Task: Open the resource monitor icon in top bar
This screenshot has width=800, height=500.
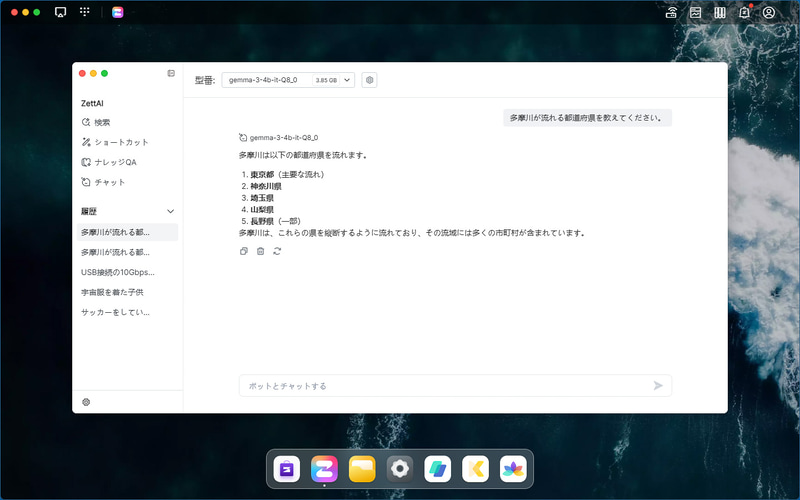Action: [695, 12]
